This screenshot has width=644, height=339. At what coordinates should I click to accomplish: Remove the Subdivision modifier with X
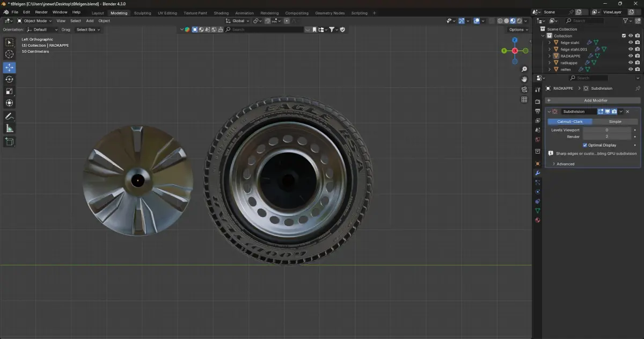[627, 112]
